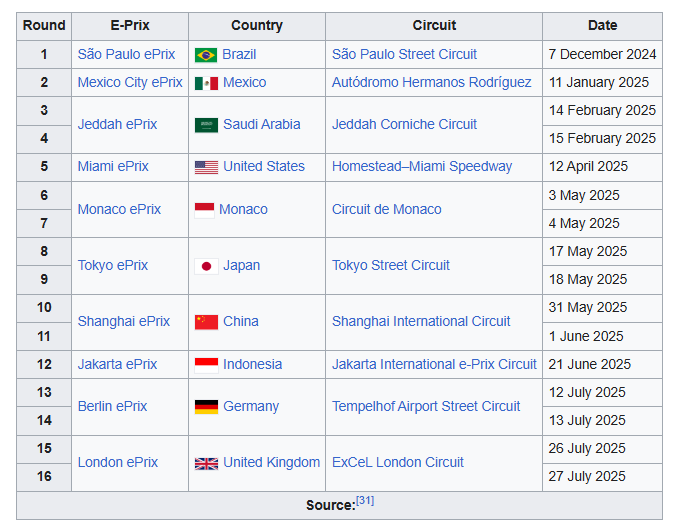This screenshot has width=682, height=530.
Task: Click the Mexico flag icon
Action: [x=206, y=83]
